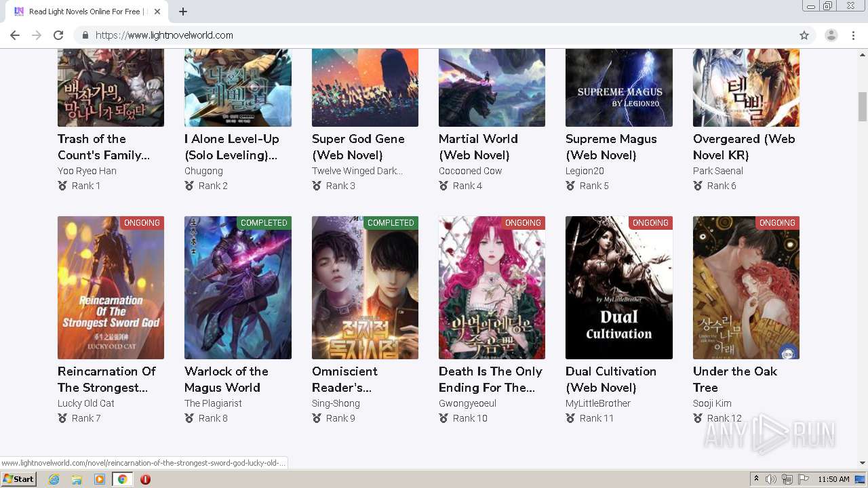
Task: Click the Solo Leveling cover image
Action: (238, 87)
